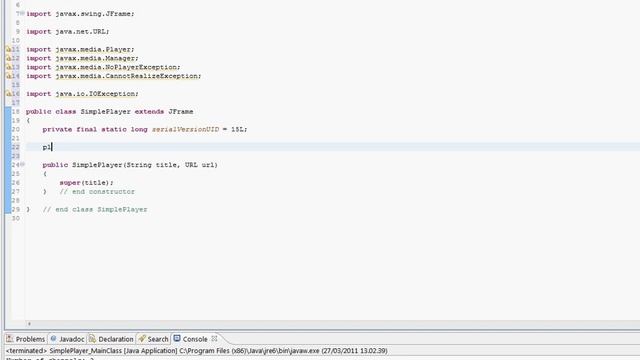Click the 'URL url' parameter in constructor
The width and height of the screenshot is (640, 360).
[x=199, y=165]
